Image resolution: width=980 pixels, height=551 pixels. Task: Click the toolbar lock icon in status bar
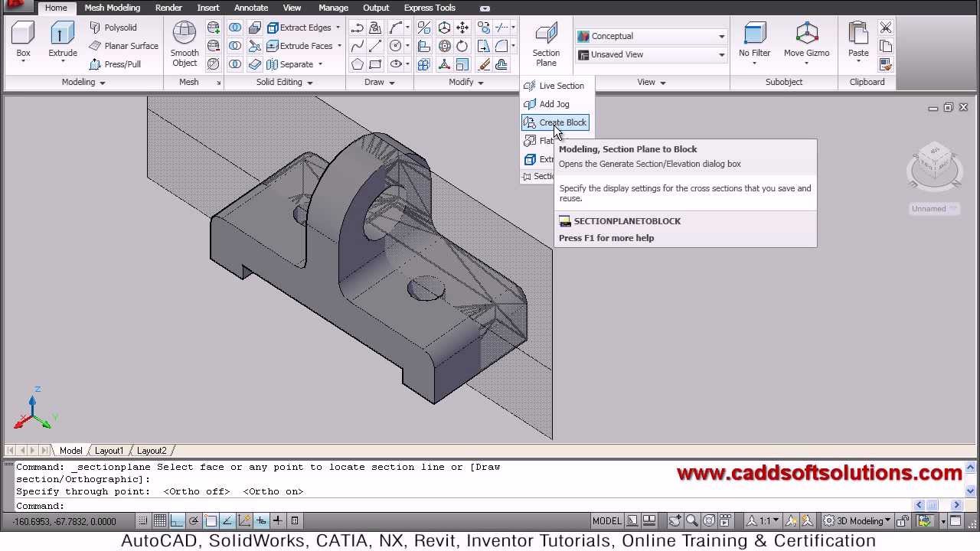click(903, 521)
